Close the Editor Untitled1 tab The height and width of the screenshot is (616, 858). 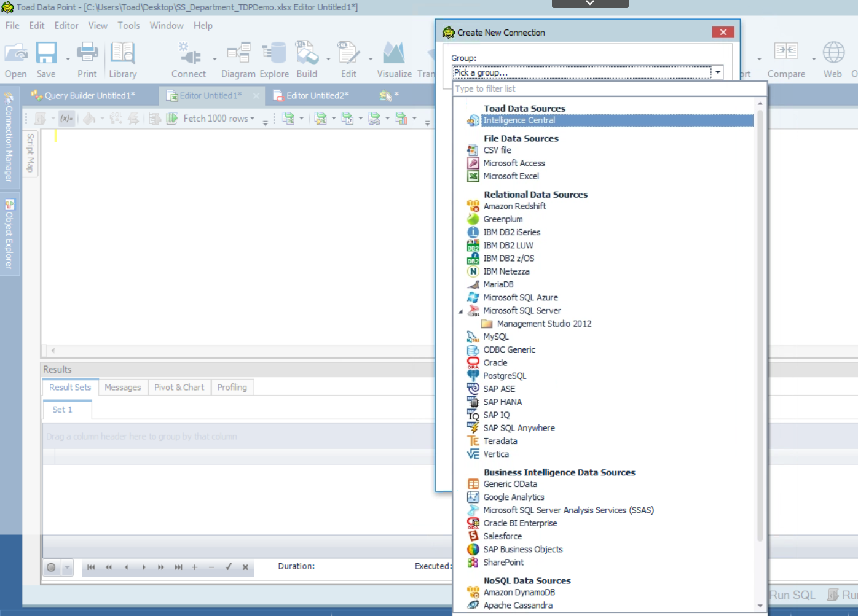click(x=256, y=95)
